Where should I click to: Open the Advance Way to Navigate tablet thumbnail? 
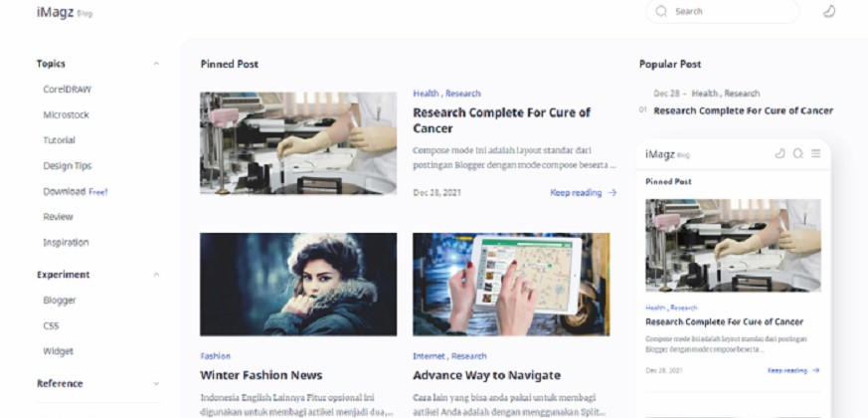tap(511, 285)
